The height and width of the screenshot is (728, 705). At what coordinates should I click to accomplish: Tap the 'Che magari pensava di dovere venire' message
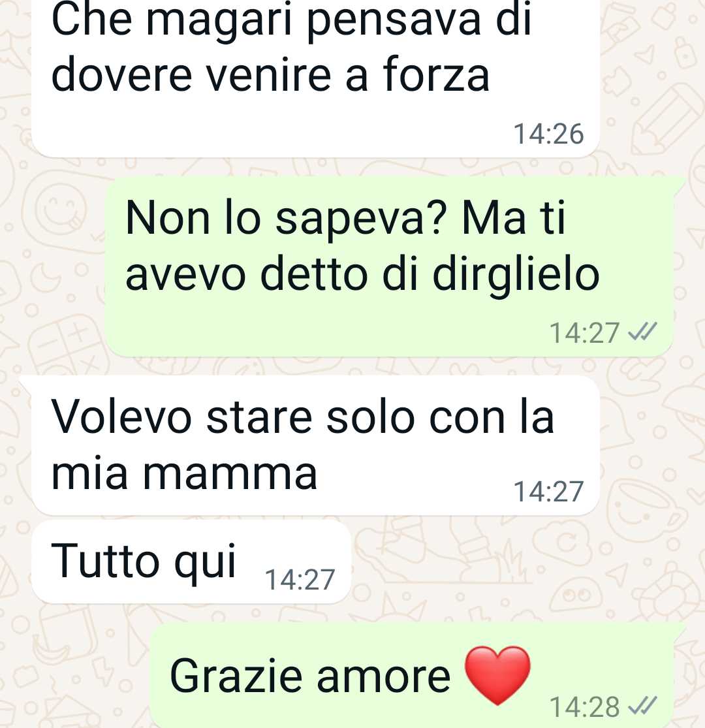pos(315,76)
